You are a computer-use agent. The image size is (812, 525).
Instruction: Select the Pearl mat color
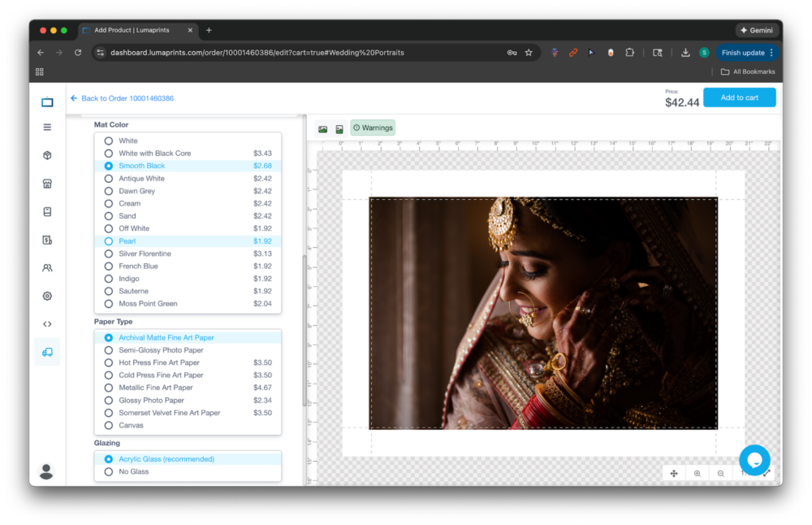[x=127, y=241]
